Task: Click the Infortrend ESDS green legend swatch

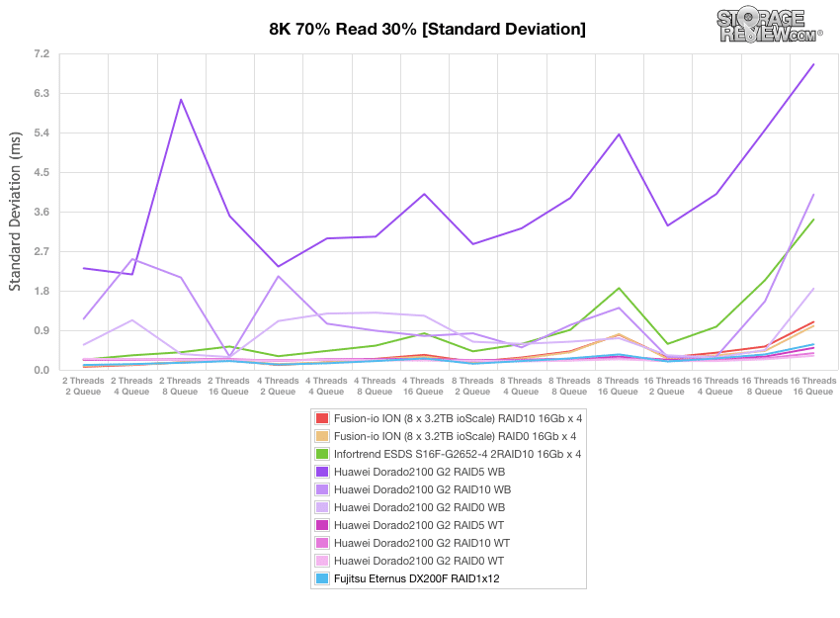Action: pos(322,454)
